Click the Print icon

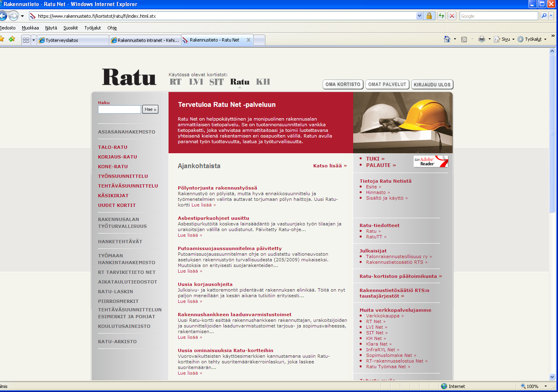click(481, 39)
